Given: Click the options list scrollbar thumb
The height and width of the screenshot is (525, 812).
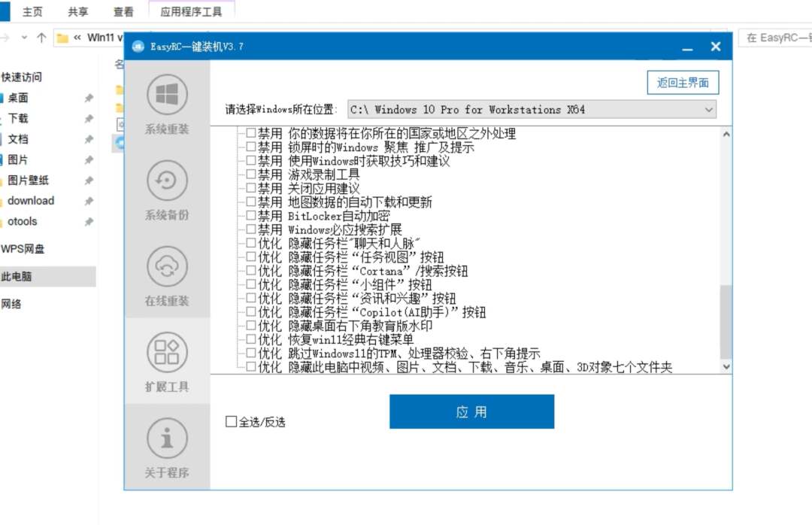Looking at the screenshot, I should [726, 321].
